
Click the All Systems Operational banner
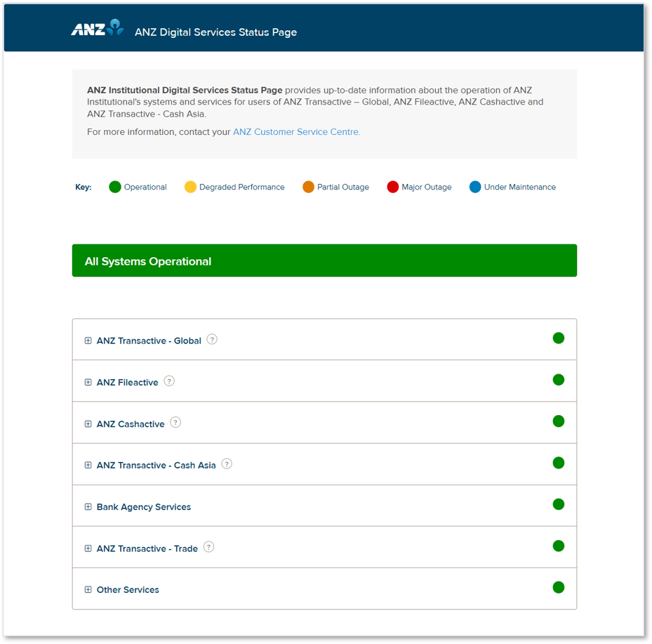pos(324,261)
